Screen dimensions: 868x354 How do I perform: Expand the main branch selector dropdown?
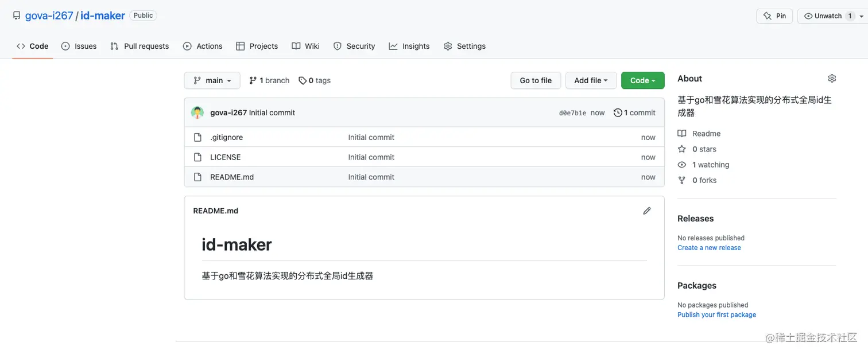(x=211, y=80)
